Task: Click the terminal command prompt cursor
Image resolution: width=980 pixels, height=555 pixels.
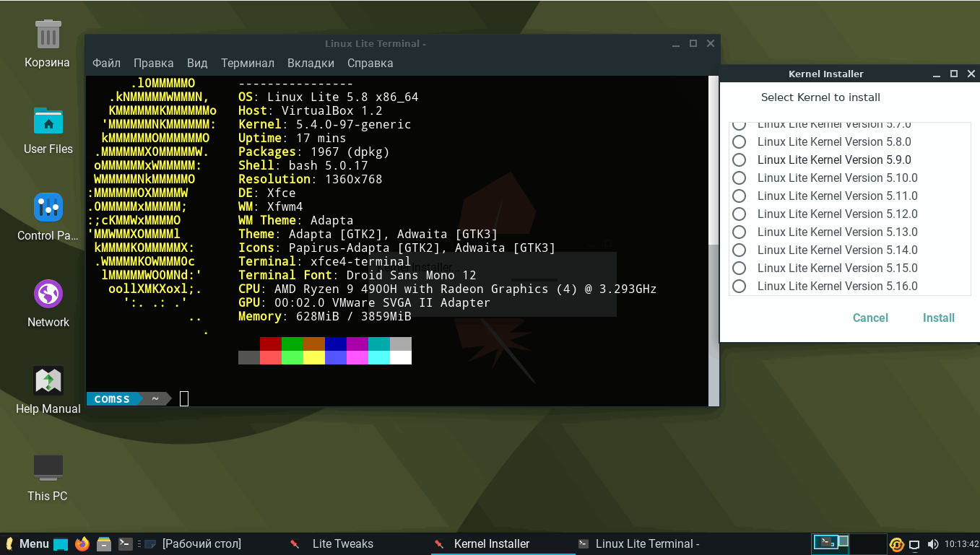Action: pos(184,398)
